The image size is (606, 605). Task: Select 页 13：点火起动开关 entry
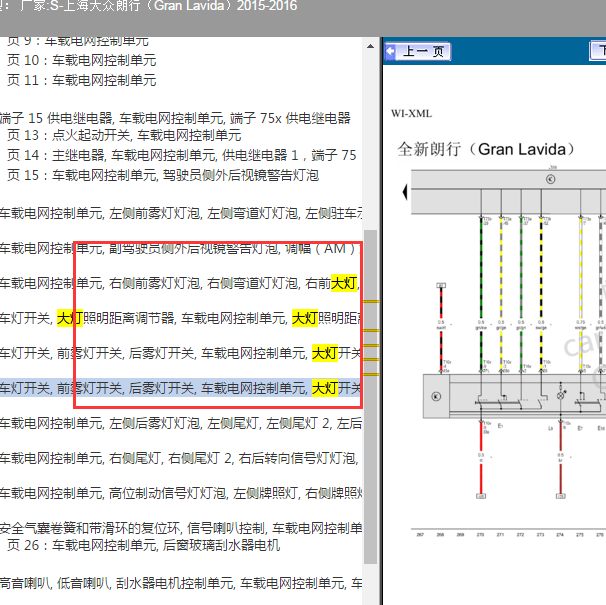click(124, 135)
